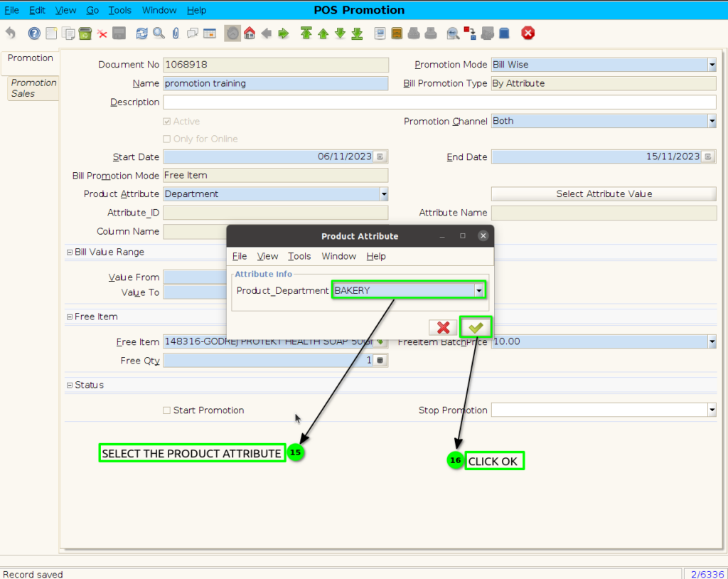Toggle the Active checkbox
The image size is (728, 579).
coord(166,122)
